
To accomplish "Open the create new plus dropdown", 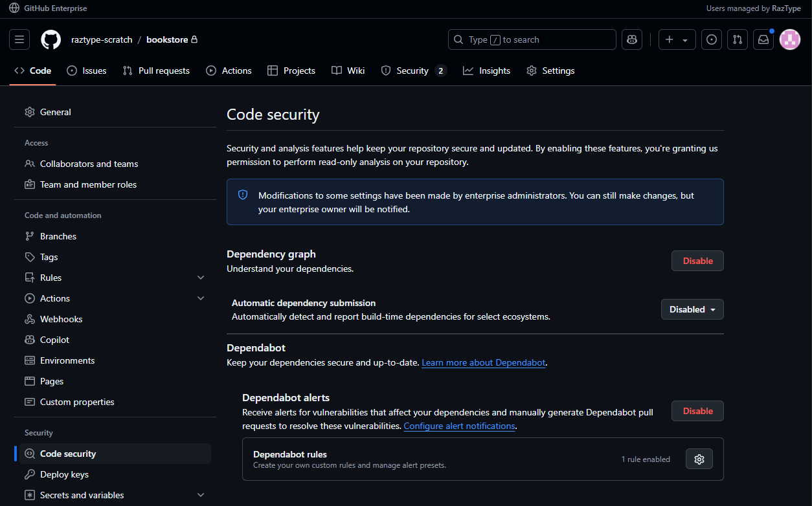I will point(677,39).
